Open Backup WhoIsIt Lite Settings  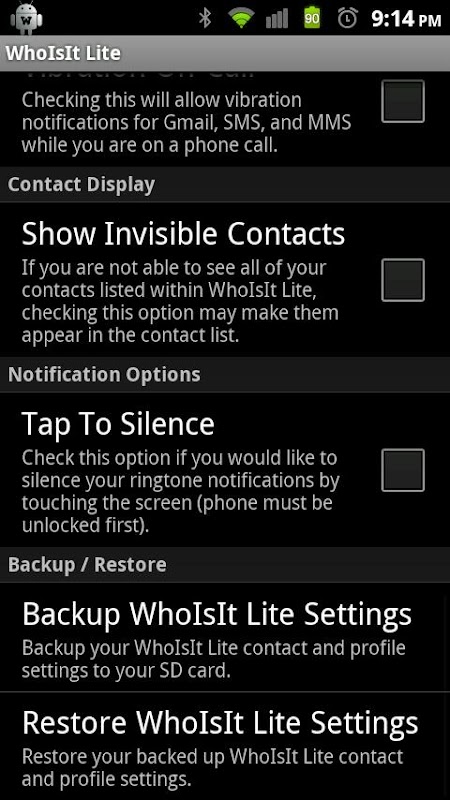tap(225, 637)
